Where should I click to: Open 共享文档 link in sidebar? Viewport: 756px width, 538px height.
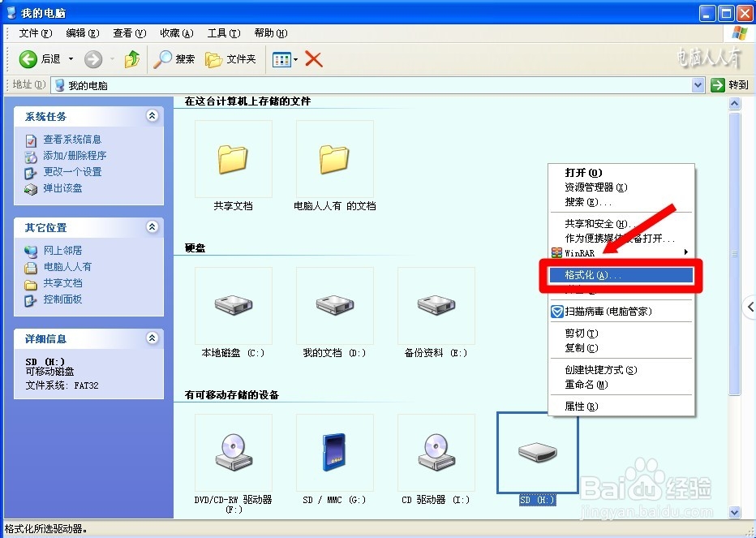click(62, 282)
